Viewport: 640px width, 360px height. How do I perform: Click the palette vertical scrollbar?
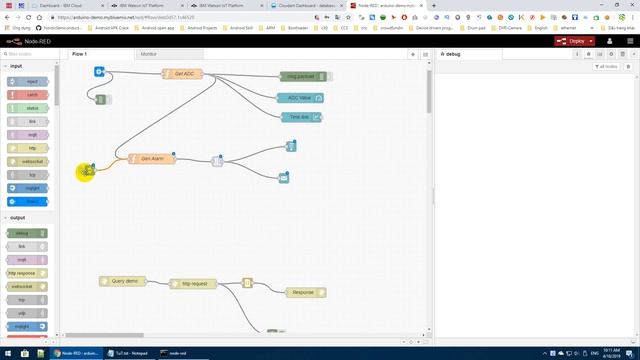pos(57,85)
